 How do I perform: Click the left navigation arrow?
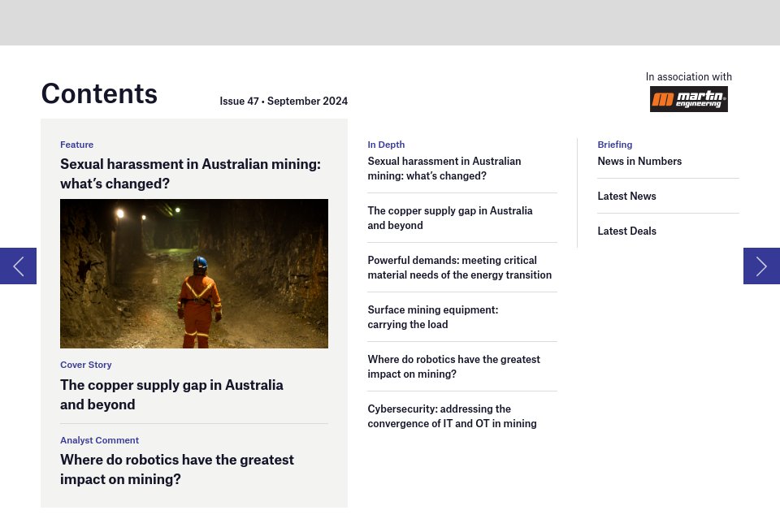click(18, 266)
